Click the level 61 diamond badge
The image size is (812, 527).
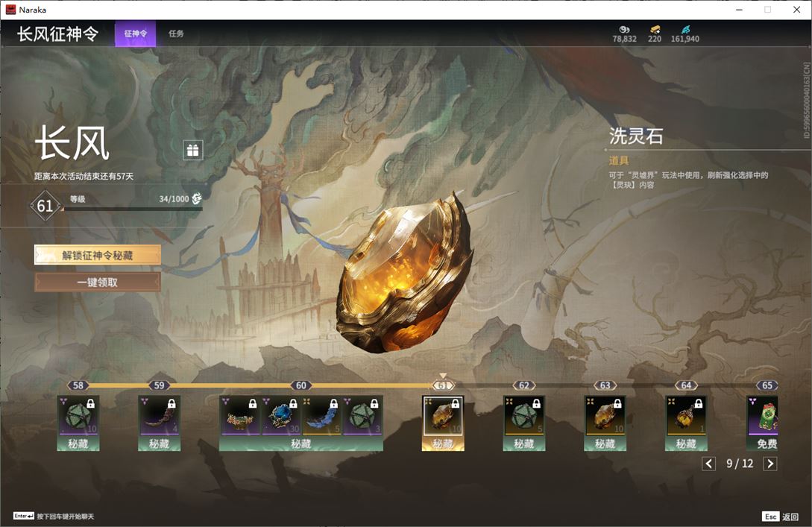tap(45, 206)
